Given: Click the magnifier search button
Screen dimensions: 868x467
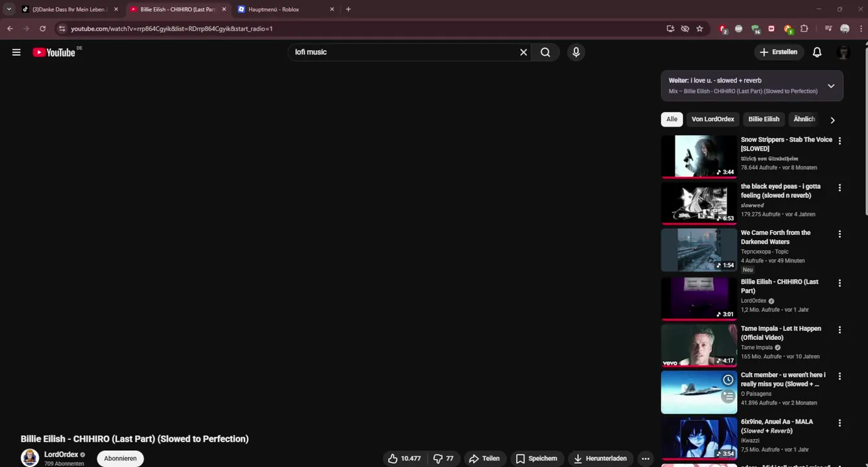Looking at the screenshot, I should coord(545,52).
